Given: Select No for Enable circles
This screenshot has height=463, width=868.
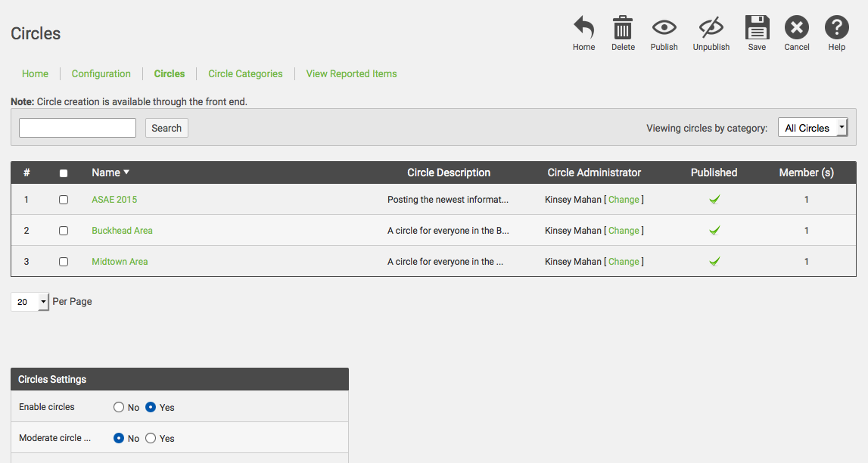Looking at the screenshot, I should 119,407.
